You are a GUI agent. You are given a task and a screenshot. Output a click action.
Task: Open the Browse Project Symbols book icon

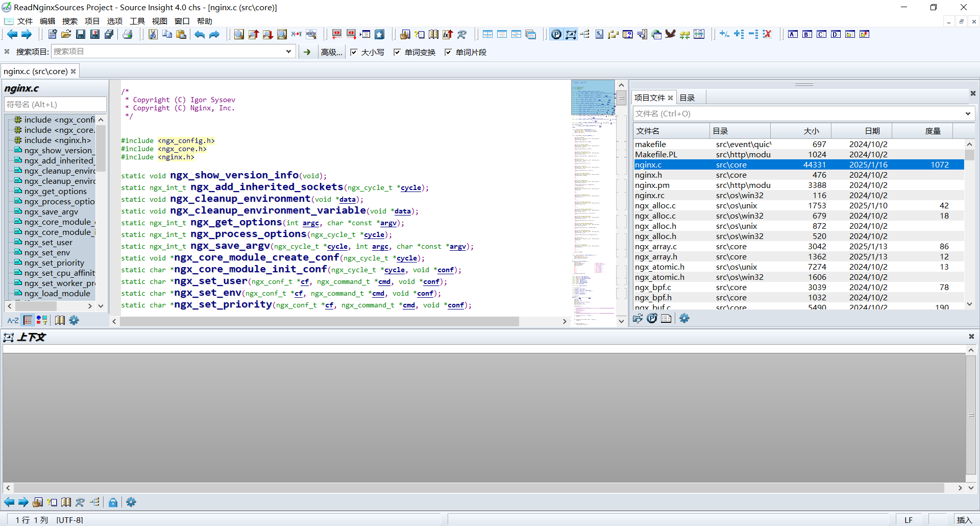click(x=433, y=34)
